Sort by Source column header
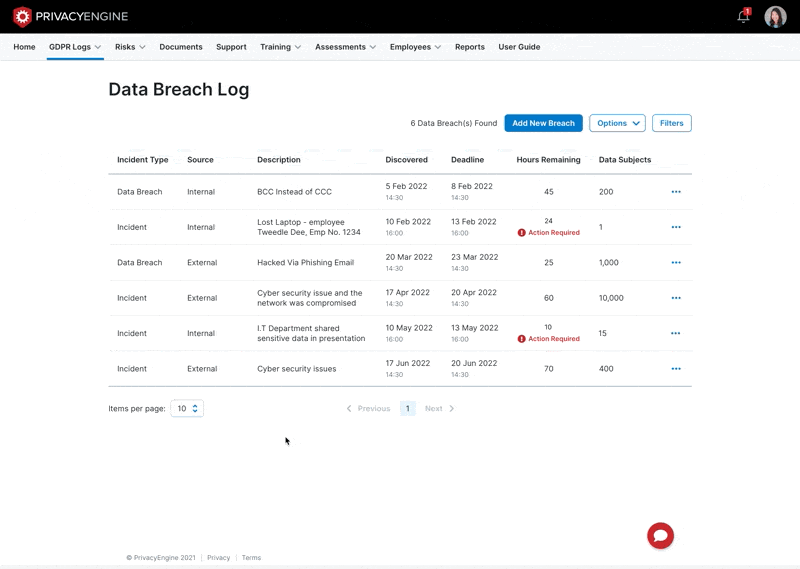800x569 pixels. [x=200, y=160]
